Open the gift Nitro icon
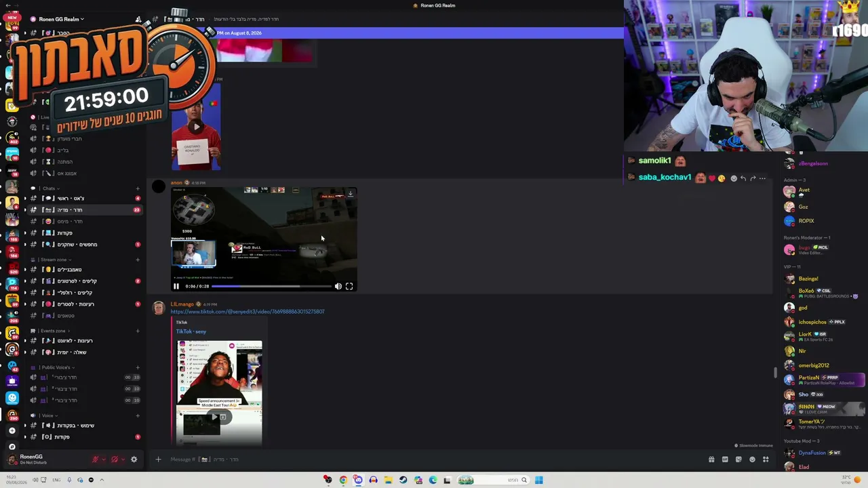This screenshot has height=488, width=868. (x=711, y=460)
